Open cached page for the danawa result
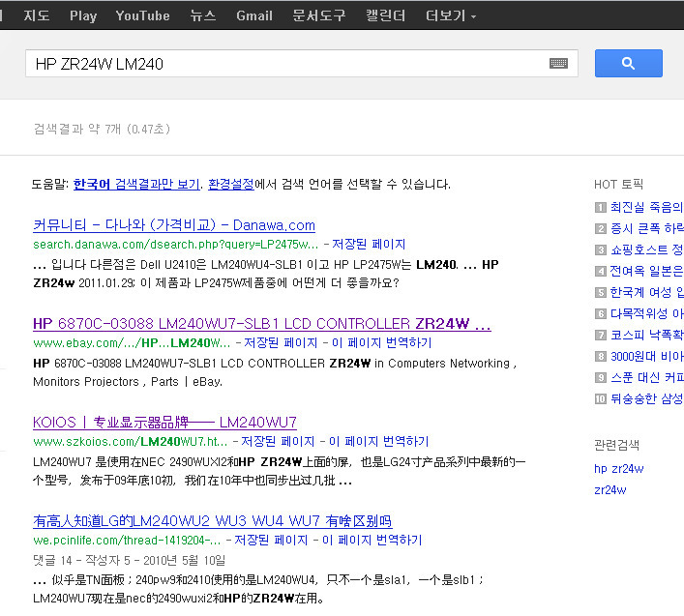This screenshot has height=616, width=684. coord(369,244)
